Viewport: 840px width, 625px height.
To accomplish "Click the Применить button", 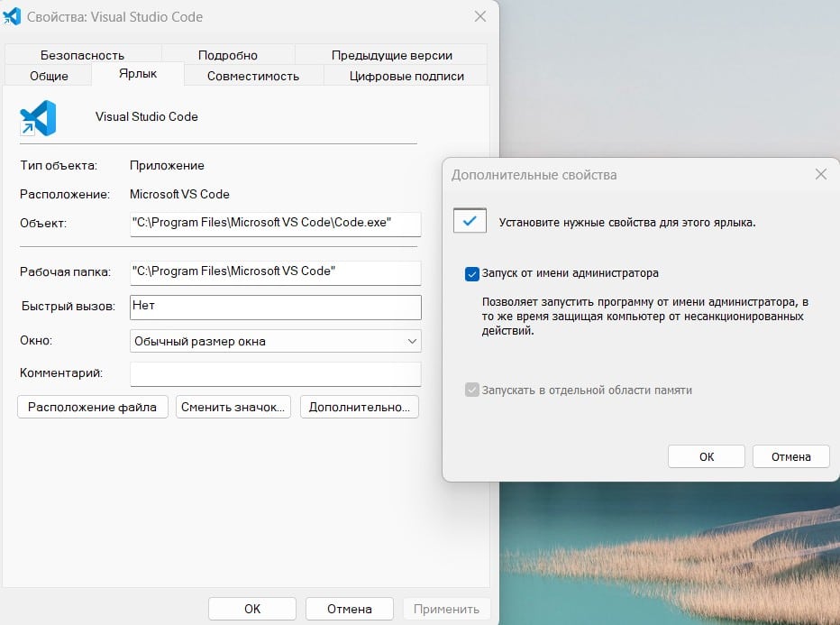I will pyautogui.click(x=446, y=609).
